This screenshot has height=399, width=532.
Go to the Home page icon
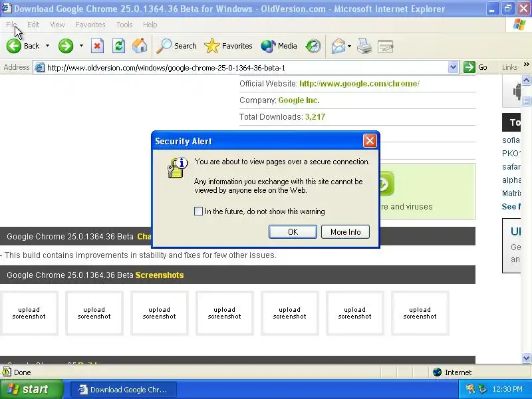(140, 45)
